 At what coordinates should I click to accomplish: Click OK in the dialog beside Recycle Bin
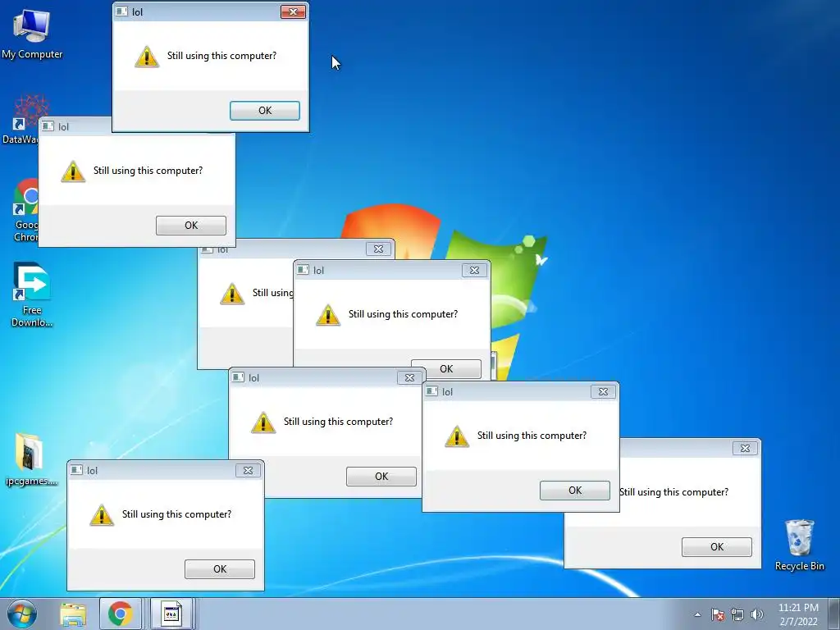click(x=717, y=546)
